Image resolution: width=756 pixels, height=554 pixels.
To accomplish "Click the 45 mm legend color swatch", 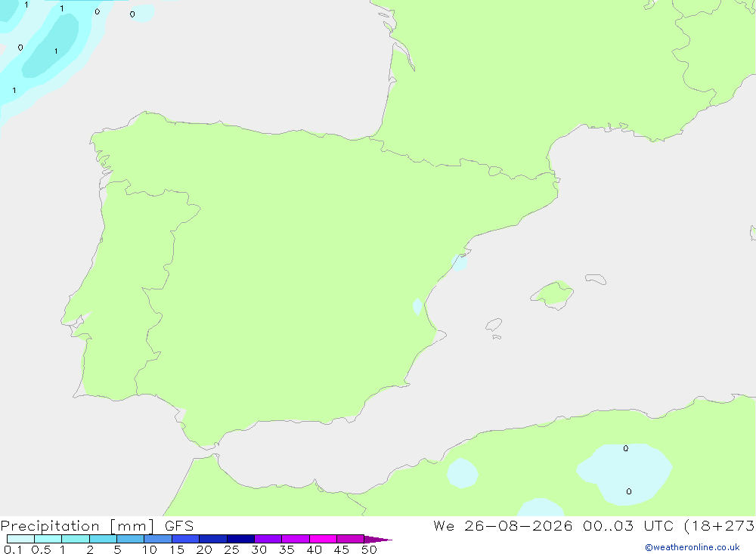I will click(350, 539).
